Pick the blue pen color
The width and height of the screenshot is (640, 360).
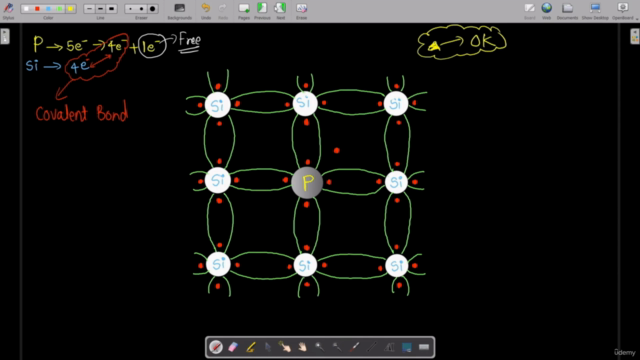[x=49, y=9]
